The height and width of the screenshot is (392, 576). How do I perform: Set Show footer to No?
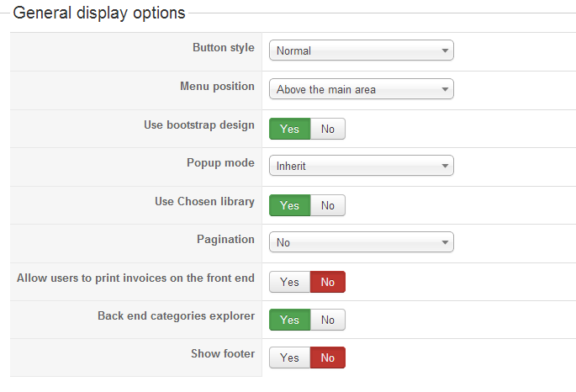tap(328, 358)
